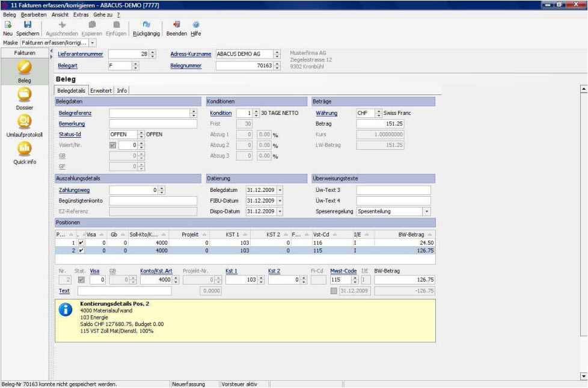Open the Maske dropdown

[x=93, y=43]
